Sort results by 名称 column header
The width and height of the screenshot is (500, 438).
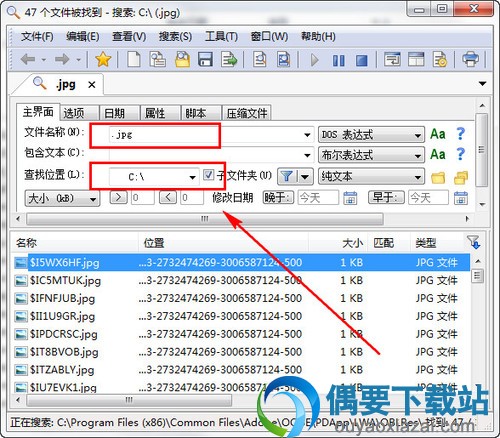[x=75, y=243]
